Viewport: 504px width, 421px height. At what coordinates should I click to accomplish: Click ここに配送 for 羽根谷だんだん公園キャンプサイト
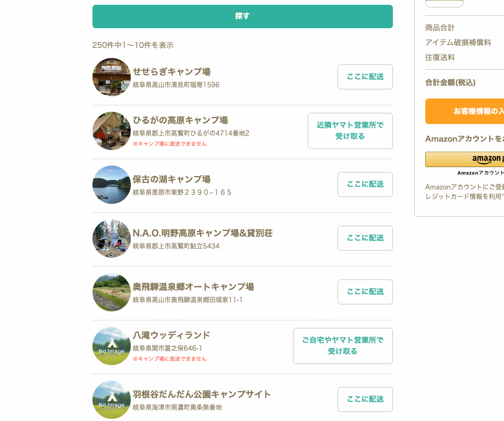pos(365,400)
